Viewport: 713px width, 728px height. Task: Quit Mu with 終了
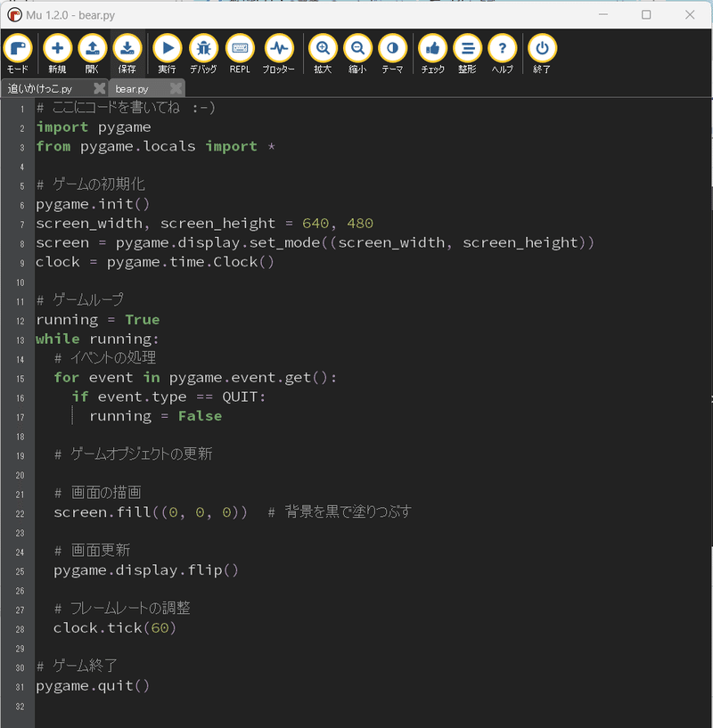click(x=542, y=53)
